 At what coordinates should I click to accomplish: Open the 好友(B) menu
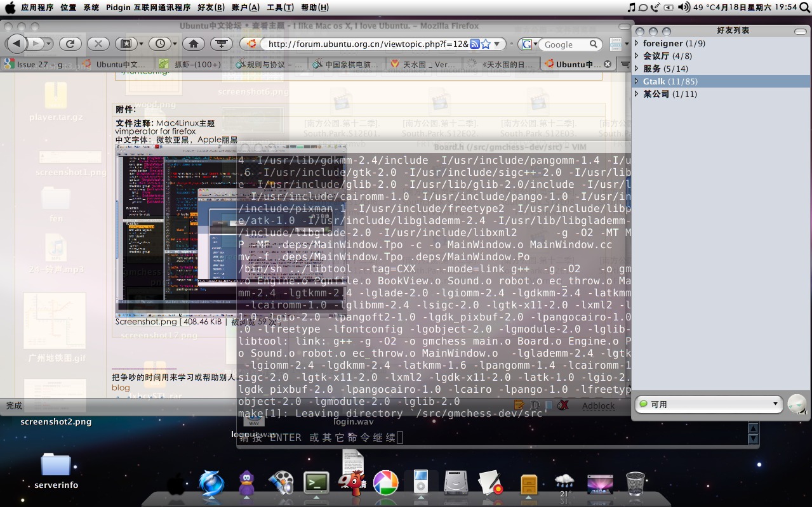211,7
